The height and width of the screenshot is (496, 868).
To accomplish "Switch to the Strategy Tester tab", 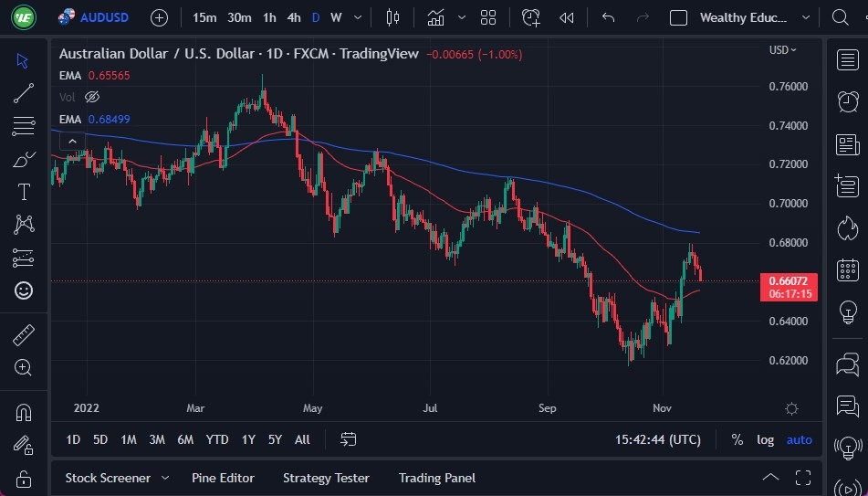I will point(326,478).
